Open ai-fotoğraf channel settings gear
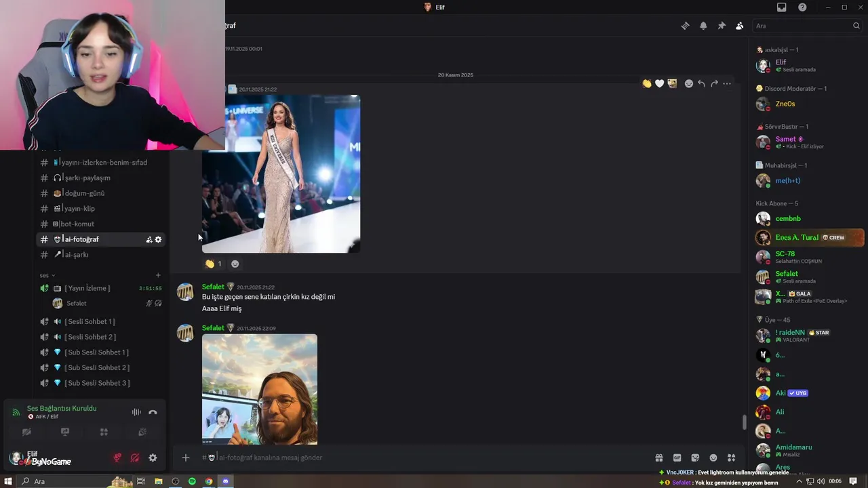Viewport: 868px width, 488px height. point(159,239)
